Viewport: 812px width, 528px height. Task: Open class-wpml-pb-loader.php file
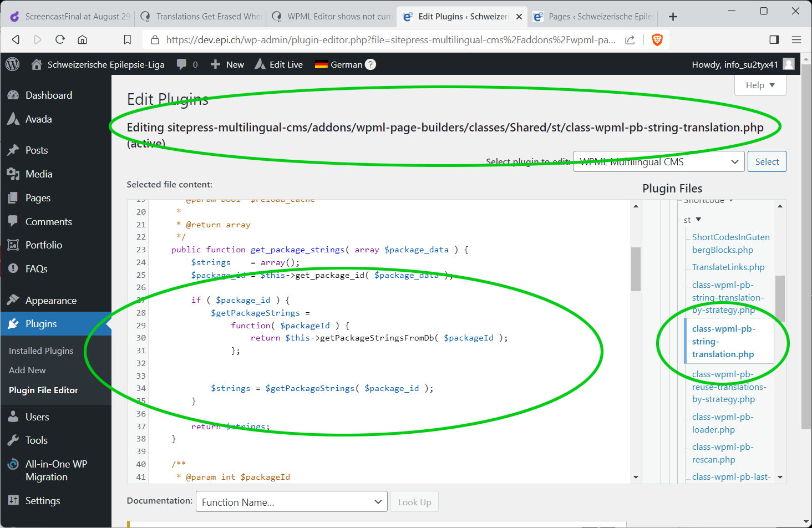click(723, 423)
